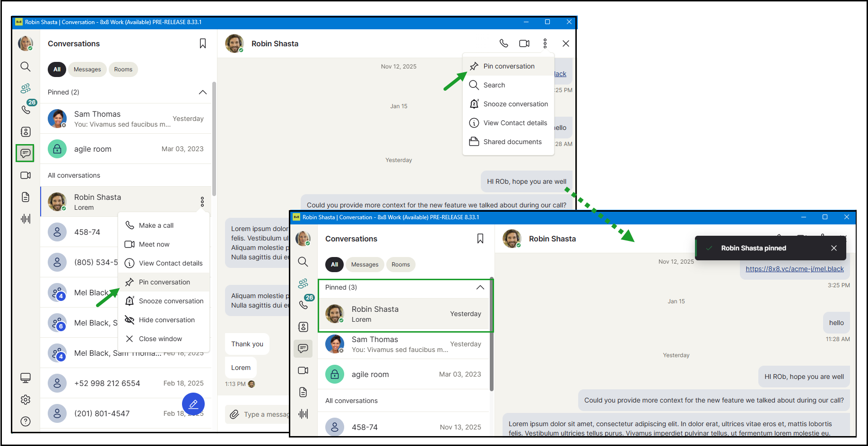This screenshot has width=868, height=446.
Task: Click the back window conversation list scrollbar
Action: pos(214,139)
